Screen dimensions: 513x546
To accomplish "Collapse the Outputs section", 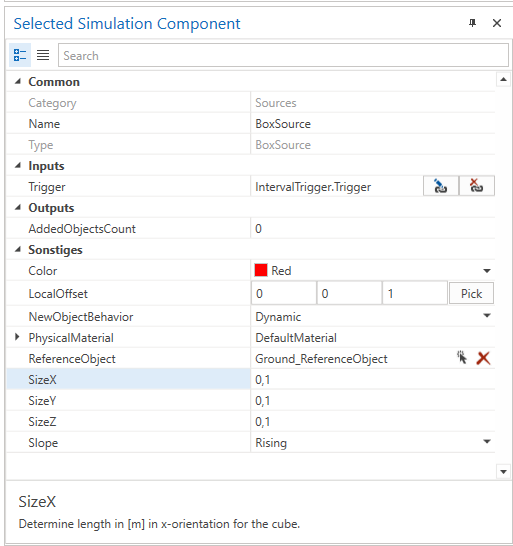I will [18, 208].
